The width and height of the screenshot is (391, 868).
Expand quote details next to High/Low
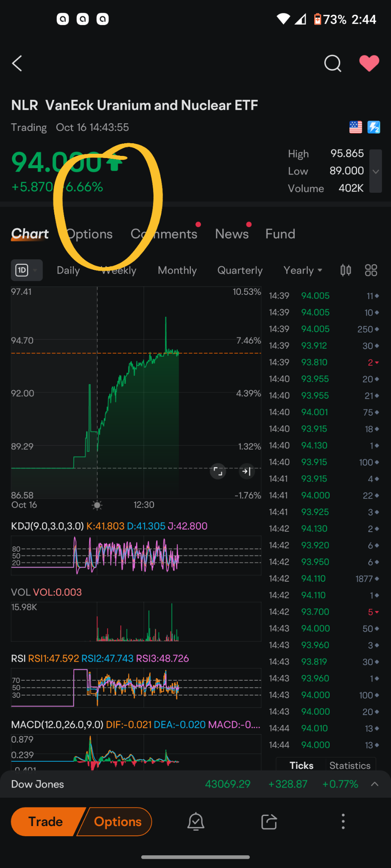(376, 171)
